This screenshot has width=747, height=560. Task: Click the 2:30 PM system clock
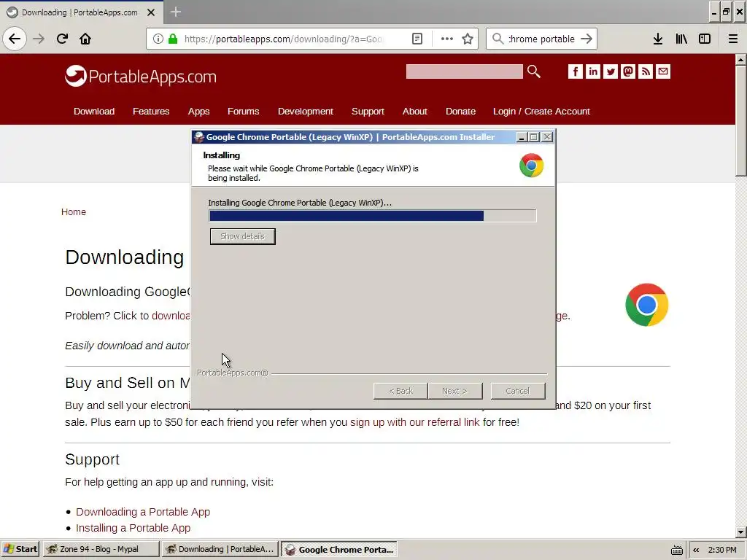722,550
